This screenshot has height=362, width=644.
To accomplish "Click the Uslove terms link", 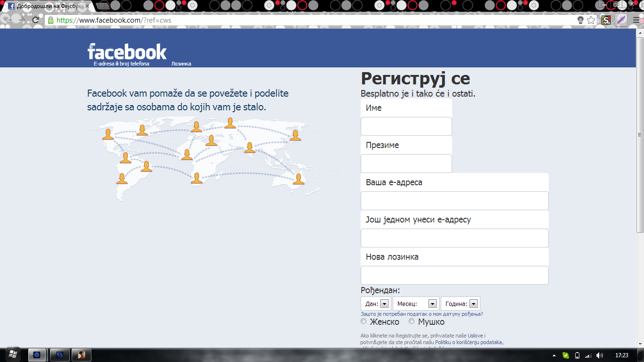I will pyautogui.click(x=475, y=336).
